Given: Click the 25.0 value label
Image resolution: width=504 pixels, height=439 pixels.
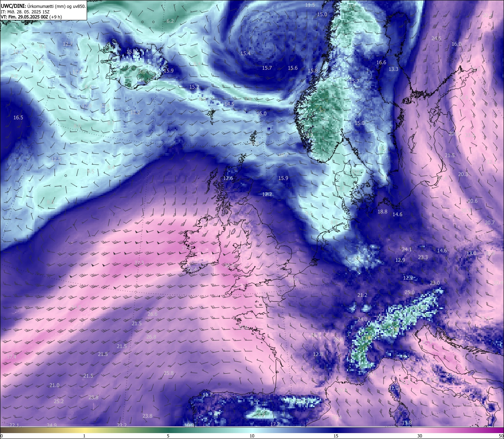Looking at the screenshot, I should tap(409, 292).
